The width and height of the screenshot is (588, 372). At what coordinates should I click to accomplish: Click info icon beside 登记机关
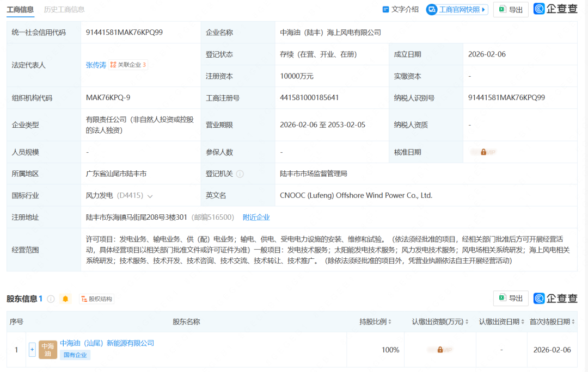point(240,174)
